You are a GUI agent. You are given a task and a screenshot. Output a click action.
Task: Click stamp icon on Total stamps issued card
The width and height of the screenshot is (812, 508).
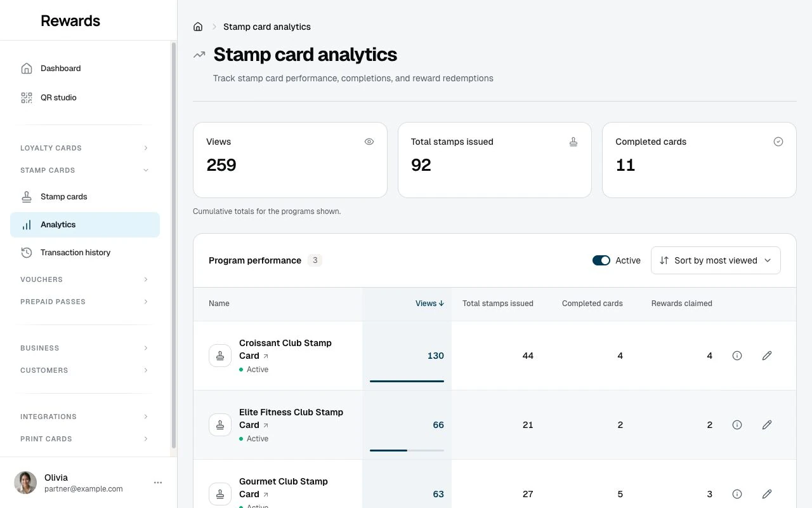(573, 142)
